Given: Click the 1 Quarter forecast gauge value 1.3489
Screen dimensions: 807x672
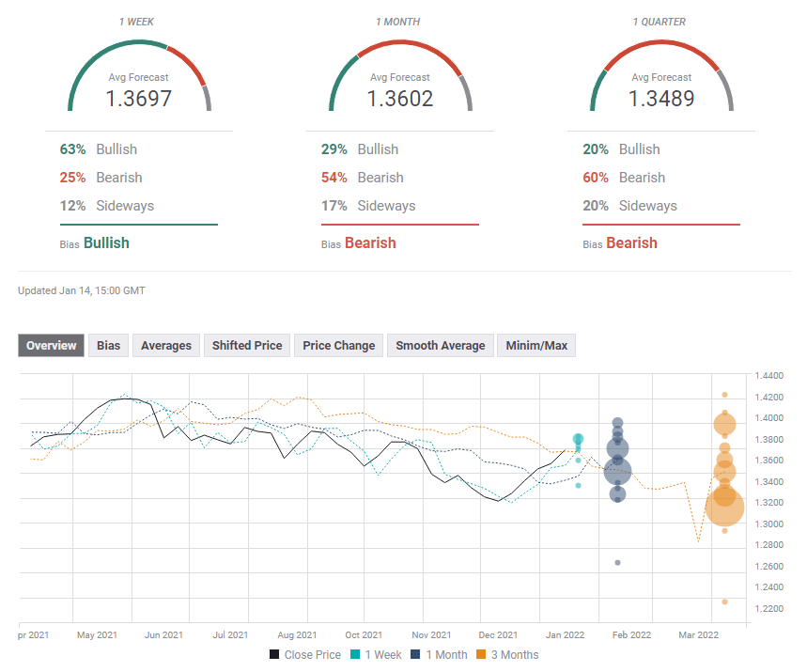Looking at the screenshot, I should tap(661, 98).
